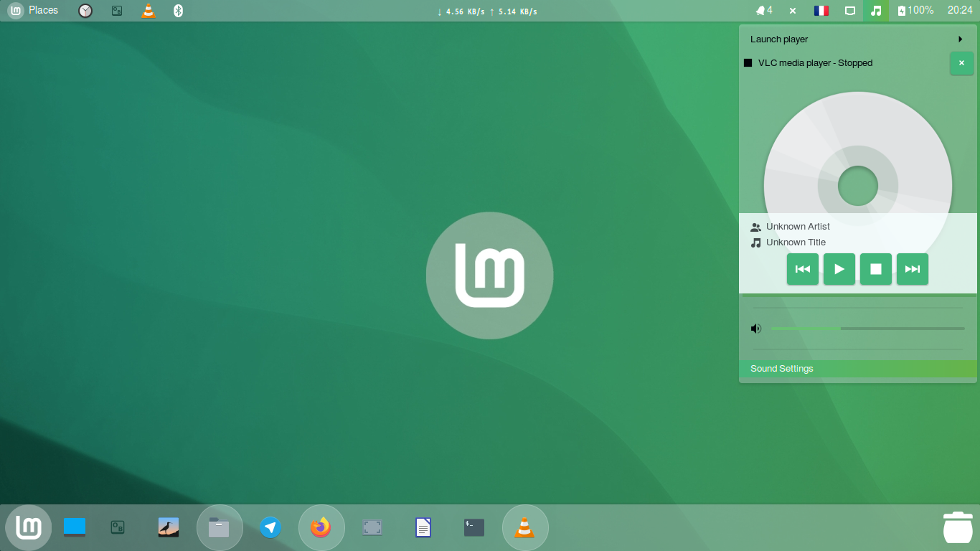
Task: Launch the terminal from the dock
Action: [x=474, y=528]
